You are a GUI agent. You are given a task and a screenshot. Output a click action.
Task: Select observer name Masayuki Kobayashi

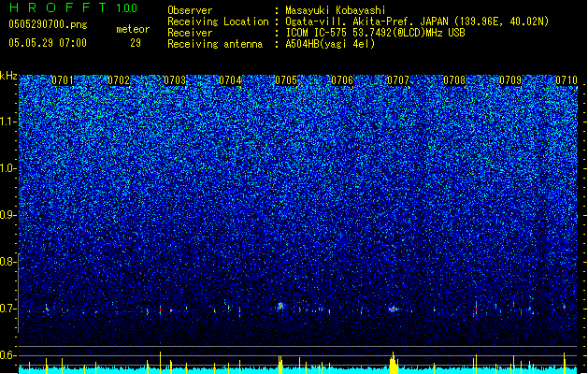pos(336,11)
